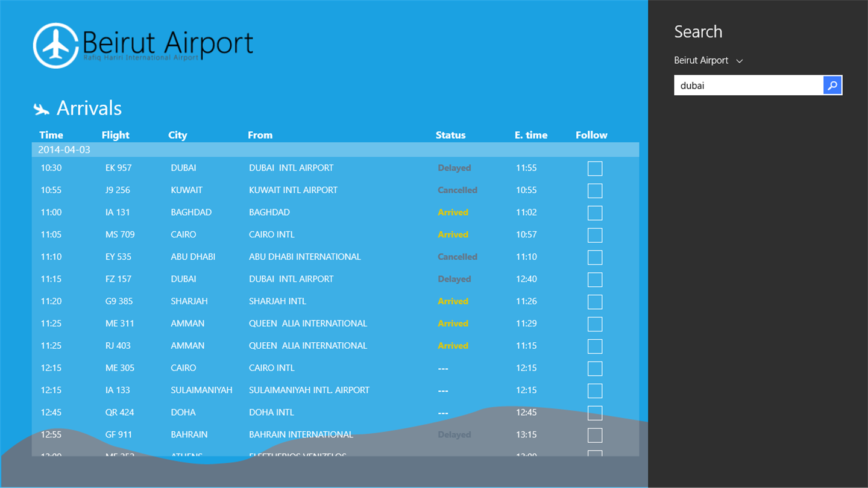The width and height of the screenshot is (868, 488).
Task: Click Cancelled status of flight J9 256
Action: click(x=458, y=190)
